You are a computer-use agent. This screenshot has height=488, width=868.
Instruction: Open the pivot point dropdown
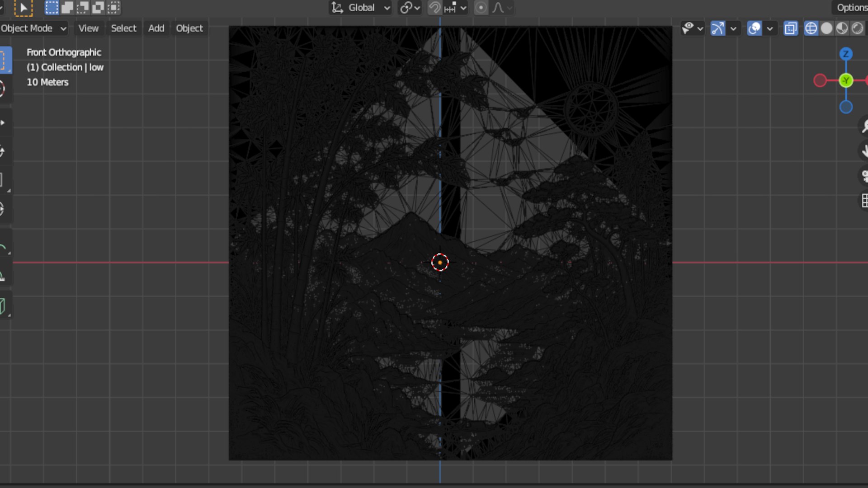(410, 8)
